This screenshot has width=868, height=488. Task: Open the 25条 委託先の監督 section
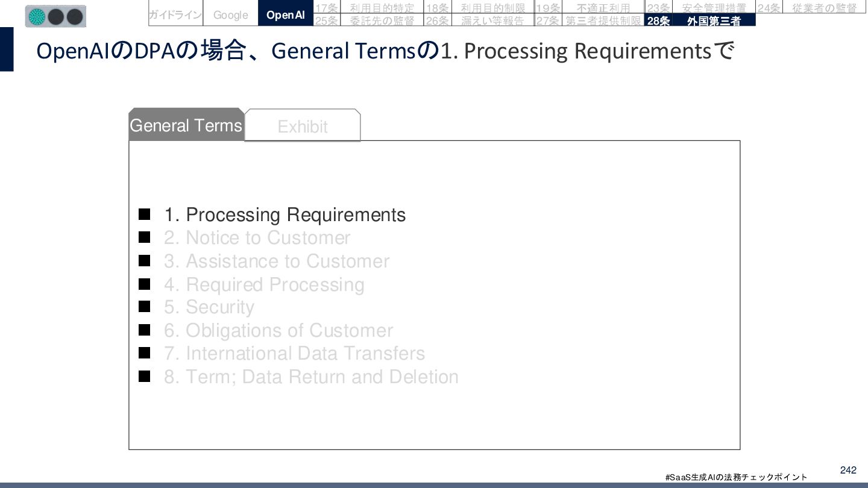pos(368,20)
